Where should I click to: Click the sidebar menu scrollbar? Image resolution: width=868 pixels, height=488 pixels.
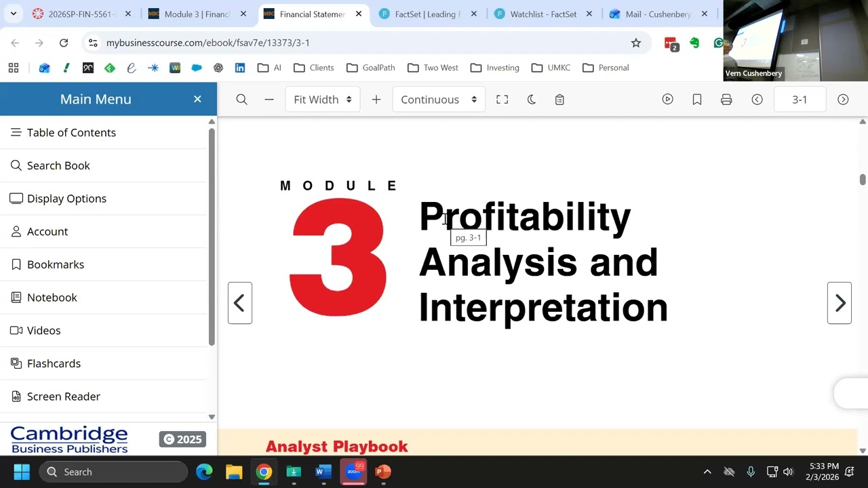[212, 236]
